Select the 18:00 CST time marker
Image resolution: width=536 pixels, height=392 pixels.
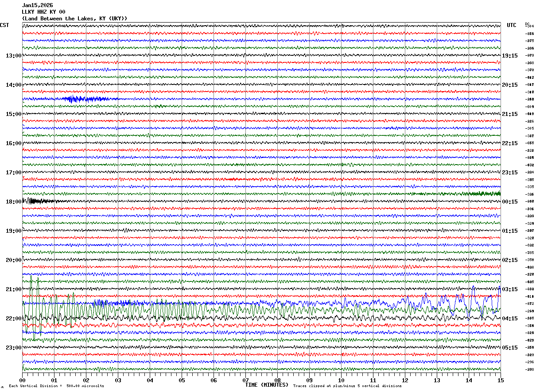(13, 202)
